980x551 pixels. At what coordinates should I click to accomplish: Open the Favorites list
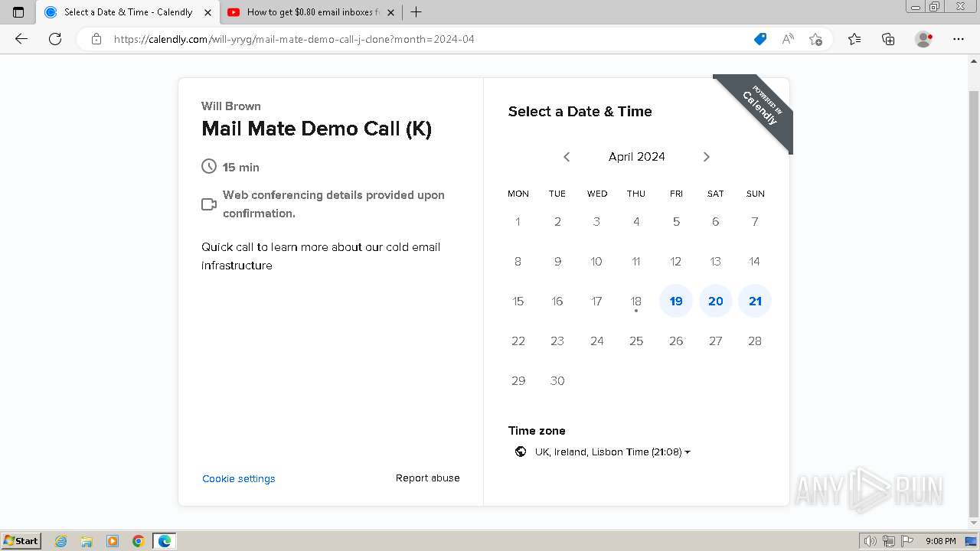coord(854,39)
